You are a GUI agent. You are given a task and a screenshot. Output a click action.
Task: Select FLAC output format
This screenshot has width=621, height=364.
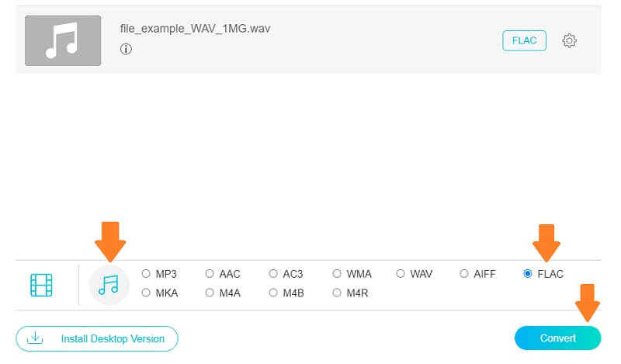(x=528, y=274)
